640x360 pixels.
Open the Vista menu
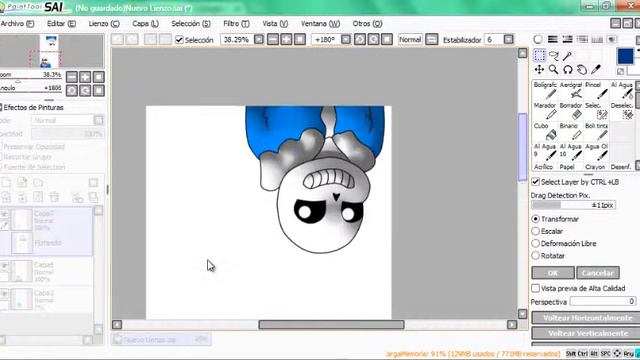275,24
